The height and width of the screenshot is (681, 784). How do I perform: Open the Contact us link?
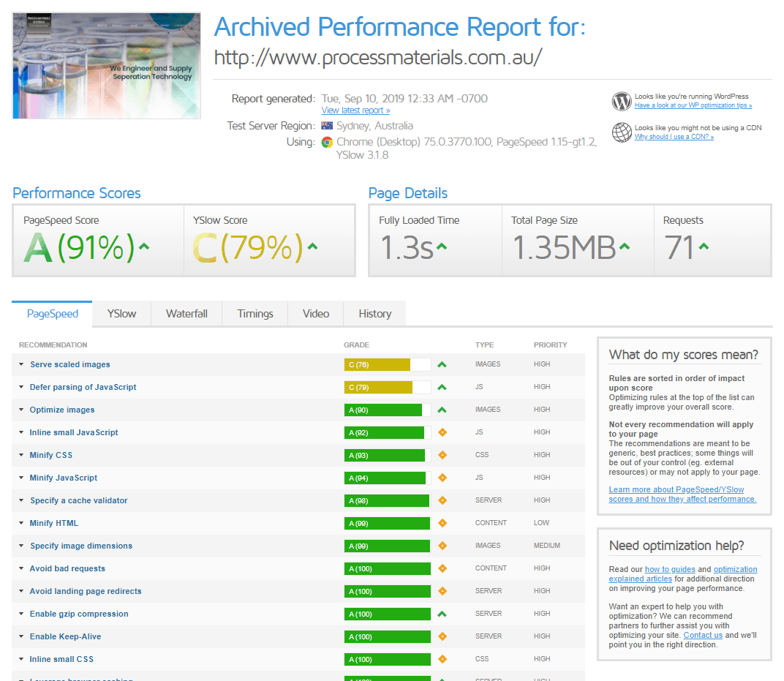click(703, 635)
